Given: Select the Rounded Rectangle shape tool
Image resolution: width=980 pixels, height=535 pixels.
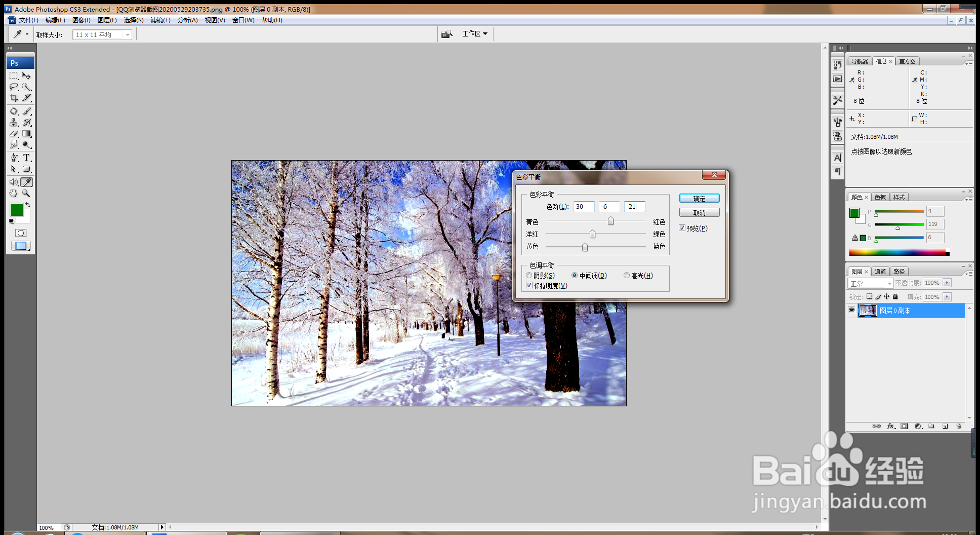Looking at the screenshot, I should tap(27, 169).
